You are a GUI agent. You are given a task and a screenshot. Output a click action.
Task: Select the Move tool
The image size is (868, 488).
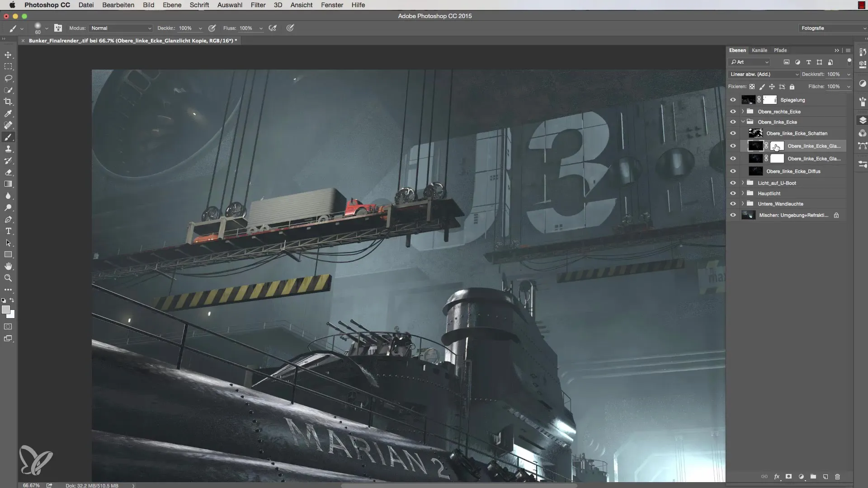(x=8, y=55)
